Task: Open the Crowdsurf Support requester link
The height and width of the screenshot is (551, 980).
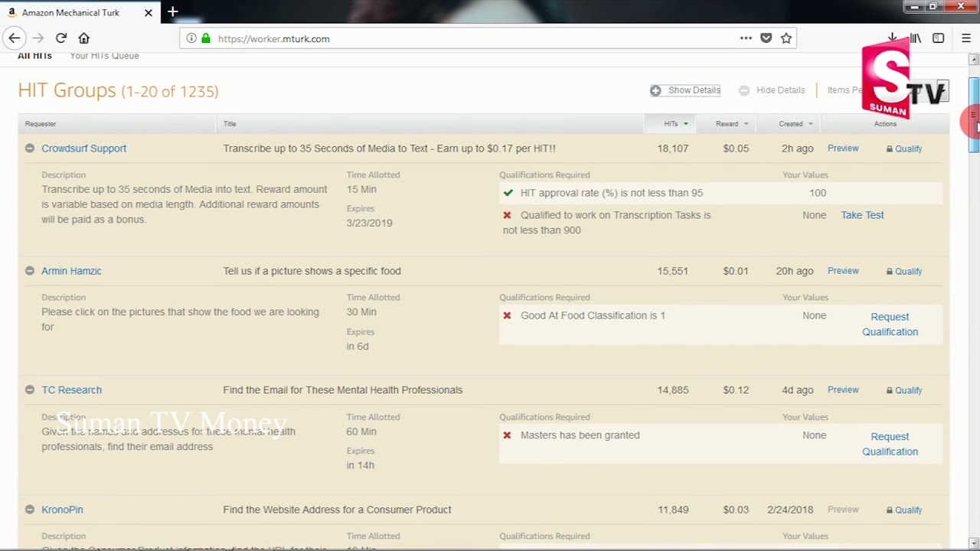Action: pyautogui.click(x=83, y=148)
